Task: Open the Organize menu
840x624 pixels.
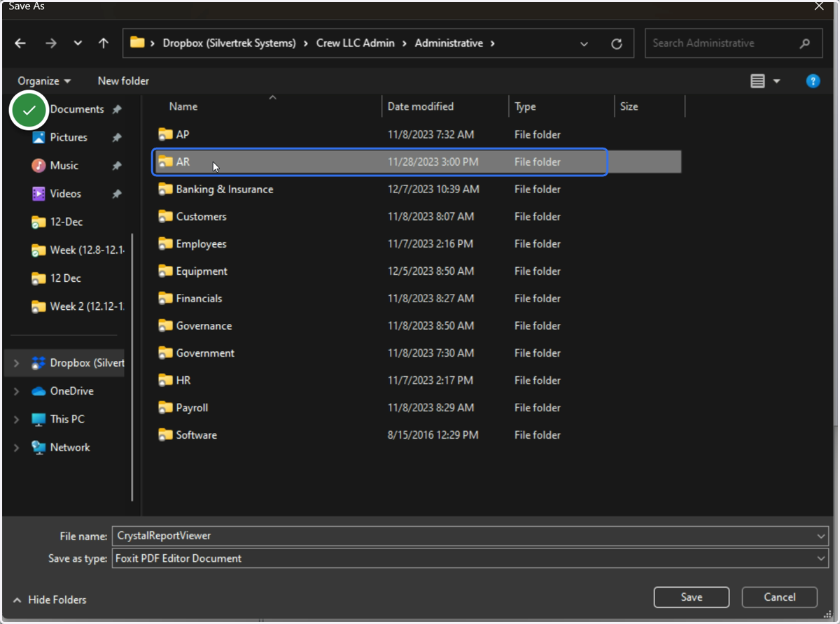Action: click(x=44, y=81)
